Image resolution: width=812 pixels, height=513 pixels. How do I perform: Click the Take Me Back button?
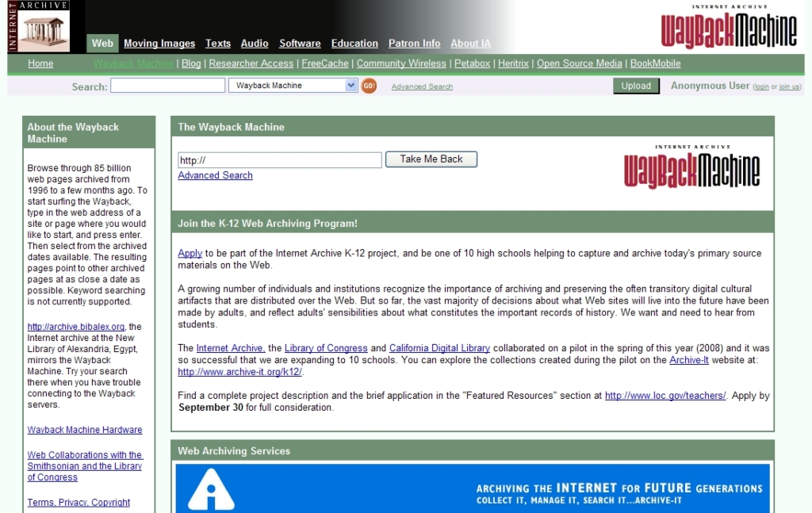[x=431, y=159]
